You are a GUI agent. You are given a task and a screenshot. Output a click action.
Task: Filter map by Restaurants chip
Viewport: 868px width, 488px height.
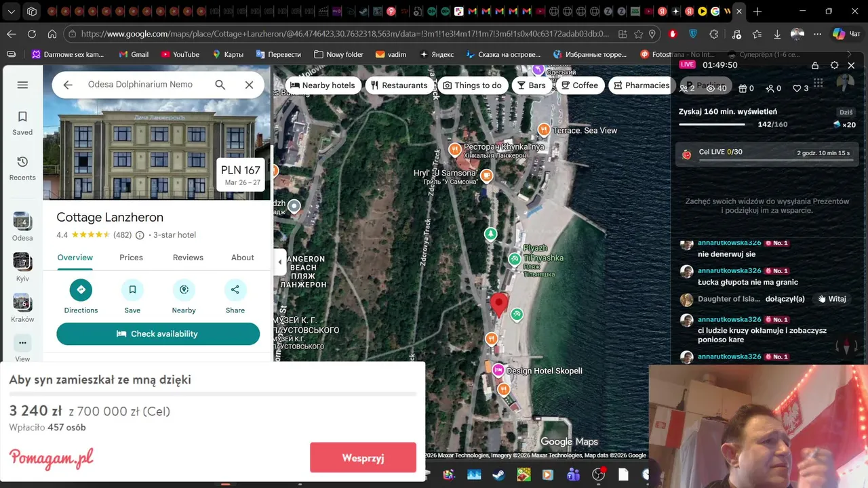[x=399, y=85]
